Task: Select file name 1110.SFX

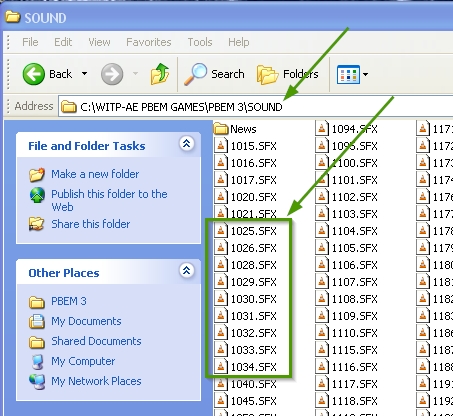Action: point(354,333)
